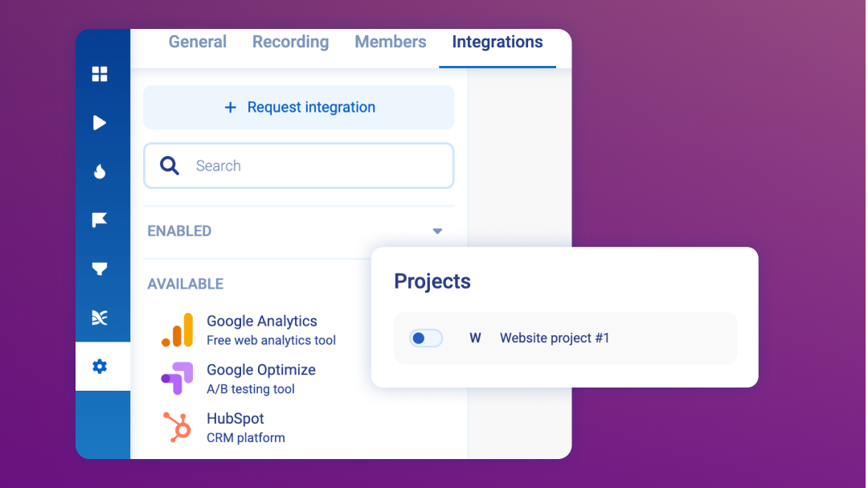Click the Request integration button

click(x=299, y=106)
